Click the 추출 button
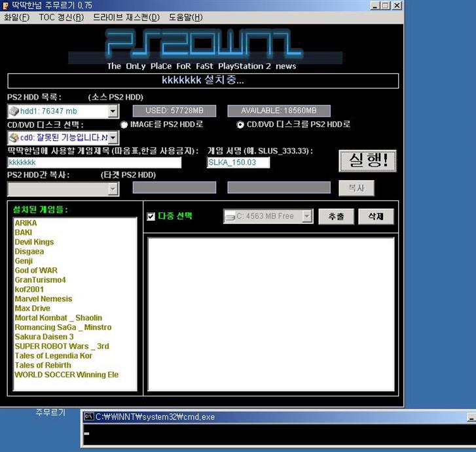 coord(336,217)
